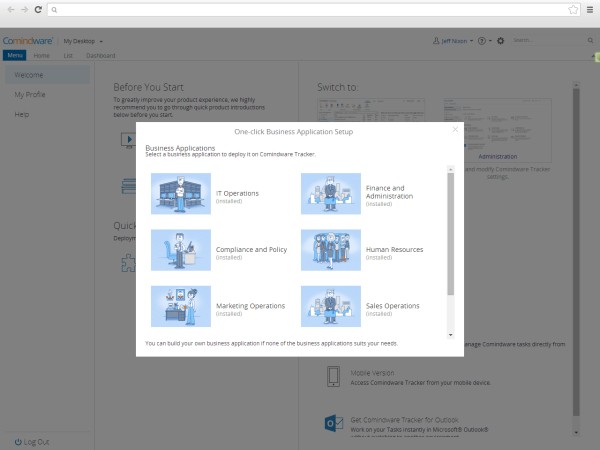Screen dimensions: 600x450
Task: Switch to the Home tab
Action: pyautogui.click(x=42, y=55)
